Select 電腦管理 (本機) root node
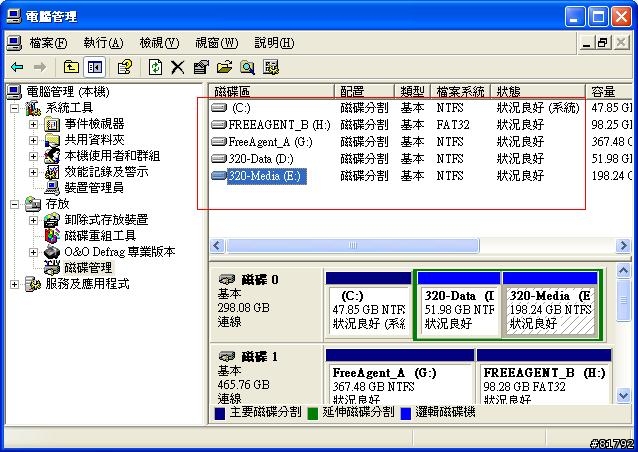The width and height of the screenshot is (638, 452). pos(68,92)
